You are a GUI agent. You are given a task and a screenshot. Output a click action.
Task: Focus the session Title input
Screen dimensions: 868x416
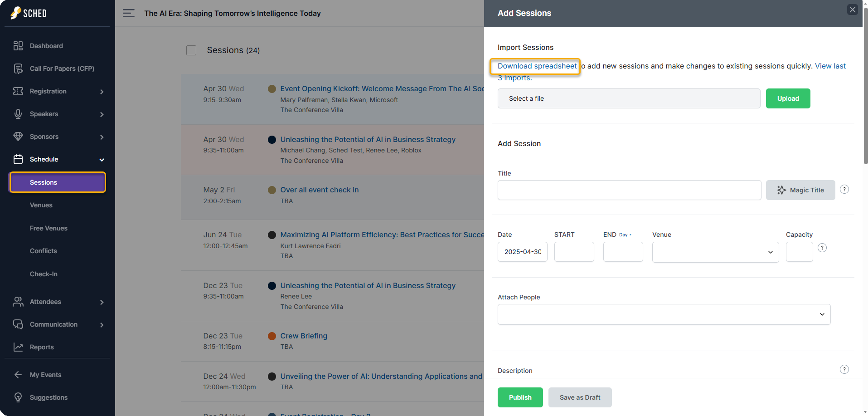click(x=630, y=190)
